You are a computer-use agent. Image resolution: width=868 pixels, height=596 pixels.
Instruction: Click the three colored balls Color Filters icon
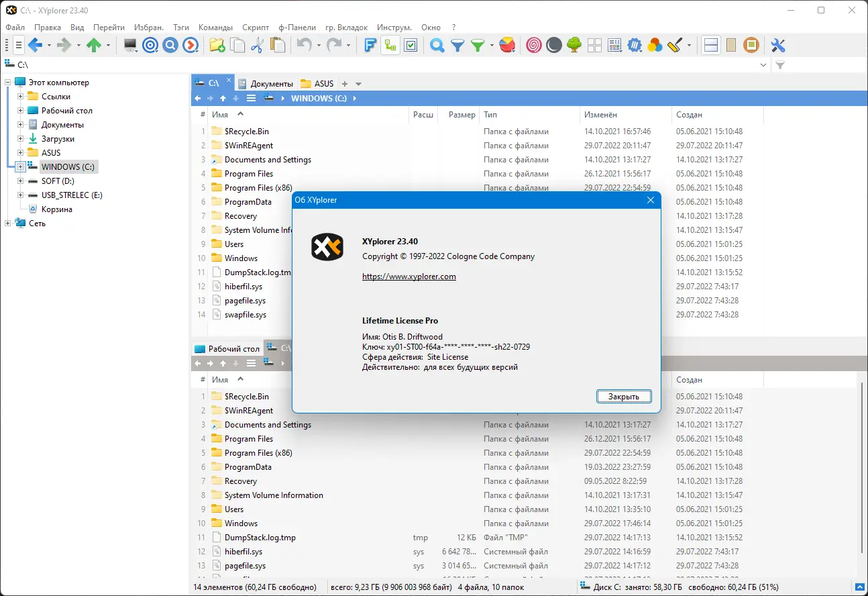point(655,46)
